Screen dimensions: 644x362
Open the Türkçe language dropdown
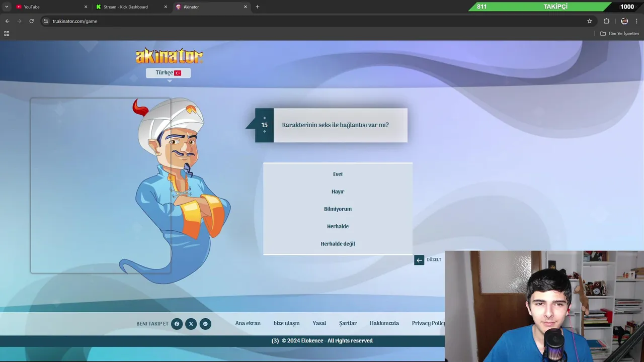168,73
